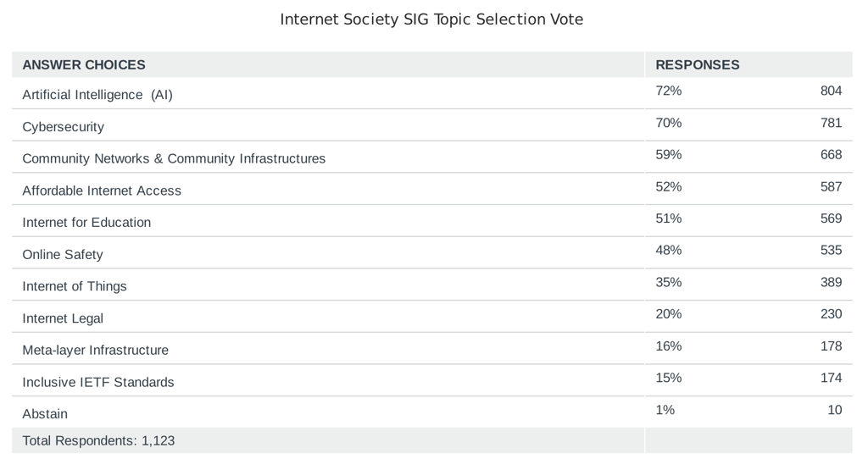Click the Internet of Things label
The height and width of the screenshot is (470, 868).
click(75, 287)
